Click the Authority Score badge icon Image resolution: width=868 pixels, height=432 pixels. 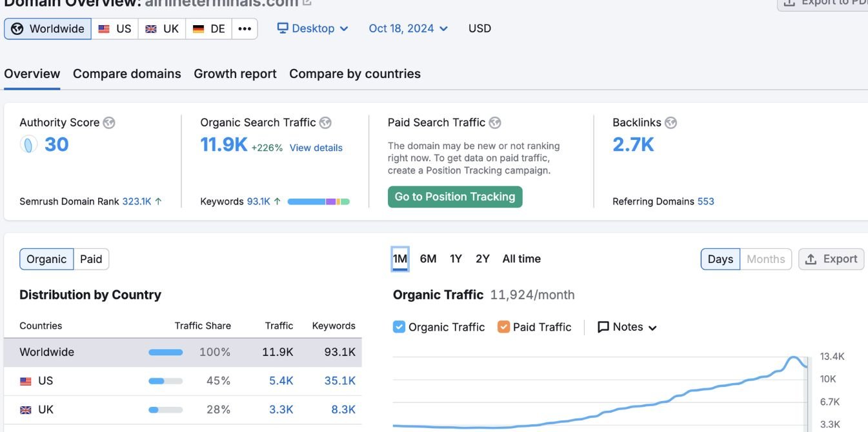pyautogui.click(x=28, y=144)
